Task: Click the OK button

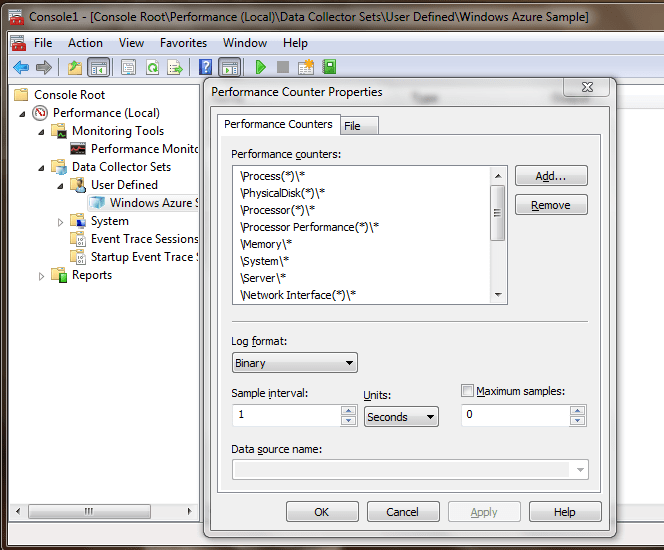Action: pyautogui.click(x=322, y=512)
